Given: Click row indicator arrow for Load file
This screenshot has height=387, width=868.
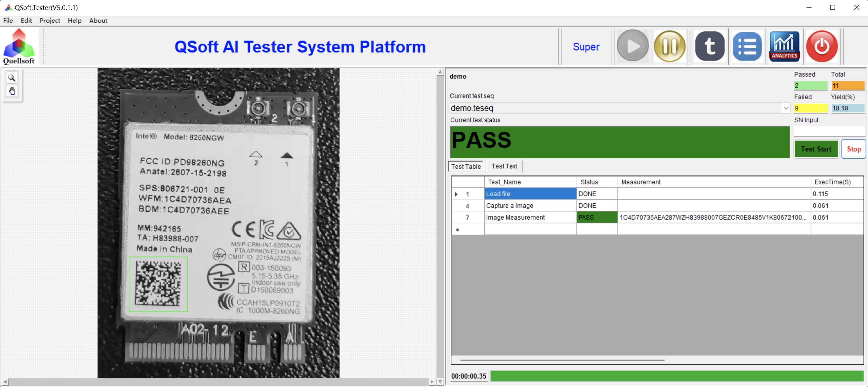Looking at the screenshot, I should click(456, 194).
